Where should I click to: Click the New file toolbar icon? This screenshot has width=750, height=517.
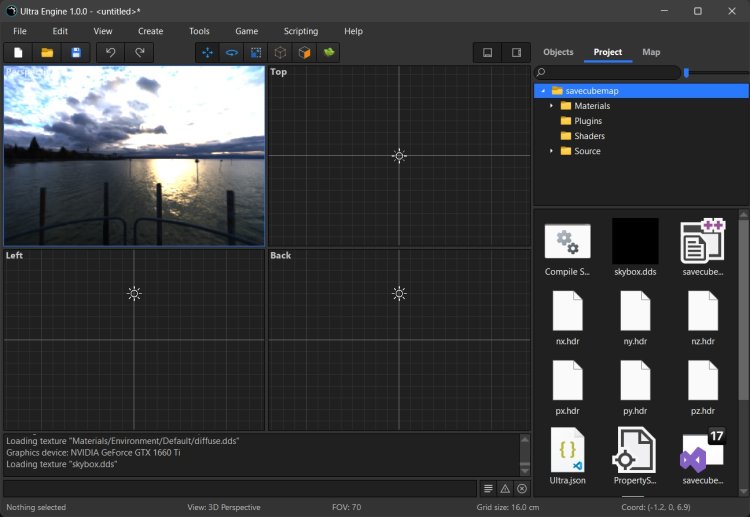point(18,52)
